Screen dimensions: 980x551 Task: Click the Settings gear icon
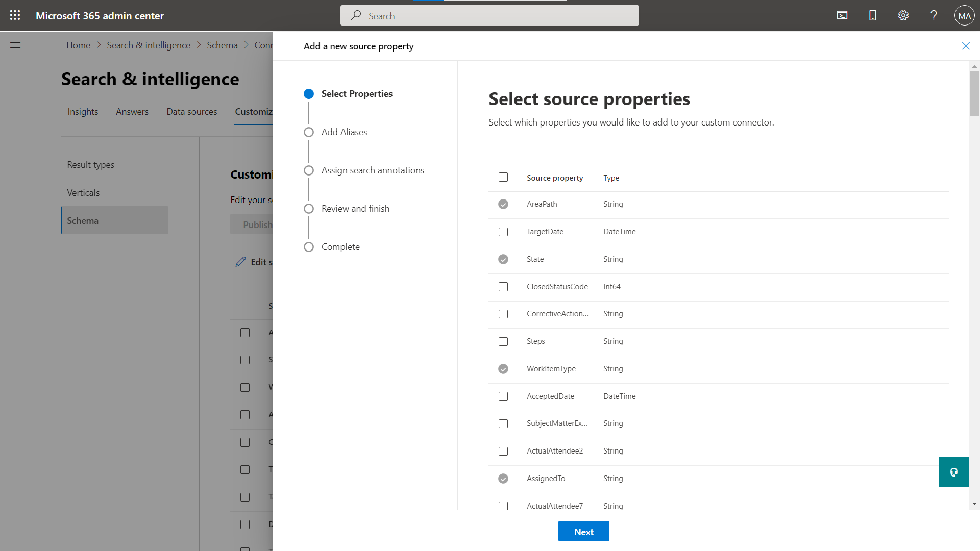point(902,15)
